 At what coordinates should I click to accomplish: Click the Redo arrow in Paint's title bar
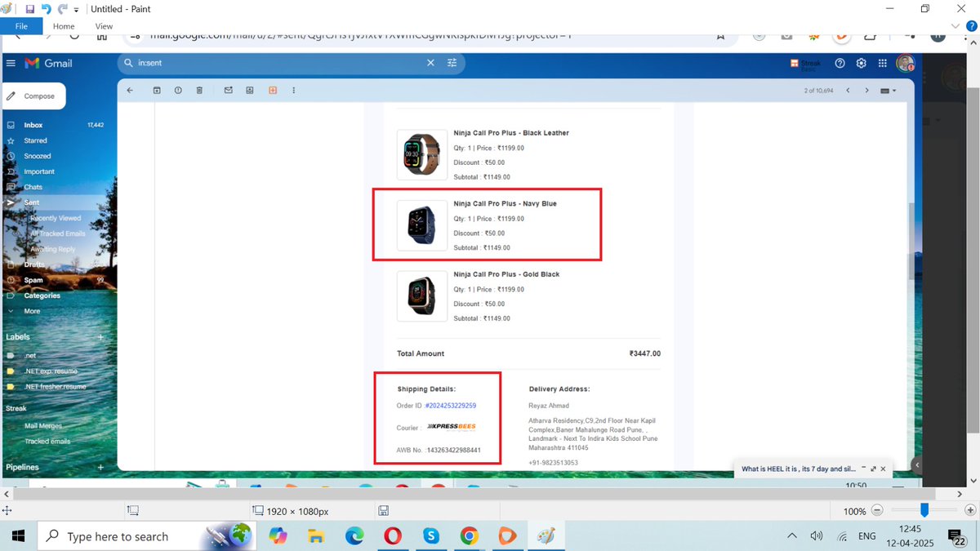(x=63, y=9)
